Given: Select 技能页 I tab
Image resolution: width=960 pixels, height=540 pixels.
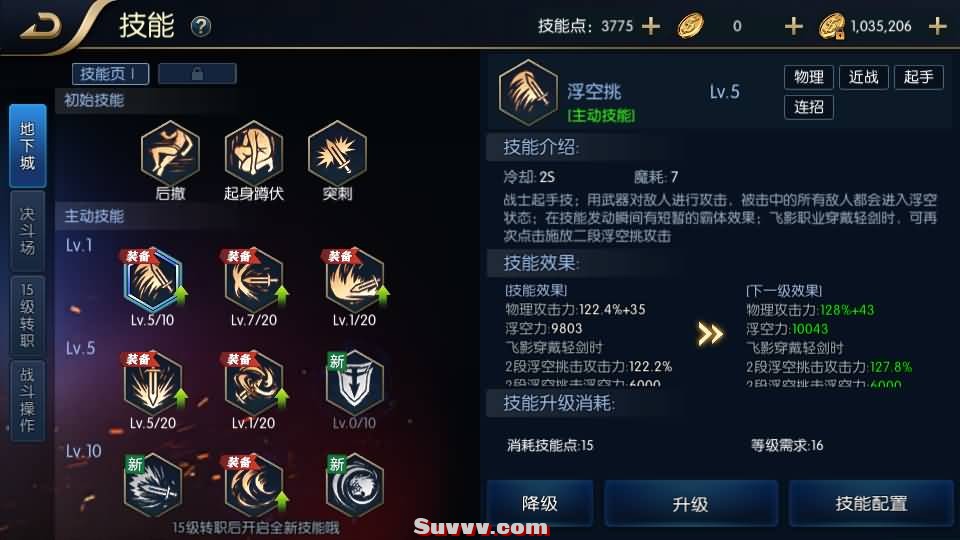Looking at the screenshot, I should pyautogui.click(x=110, y=74).
